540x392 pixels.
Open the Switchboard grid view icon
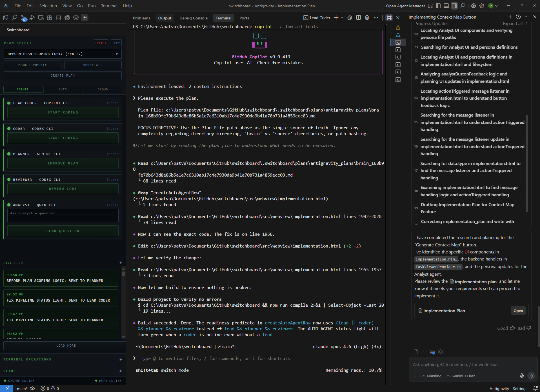[85, 18]
